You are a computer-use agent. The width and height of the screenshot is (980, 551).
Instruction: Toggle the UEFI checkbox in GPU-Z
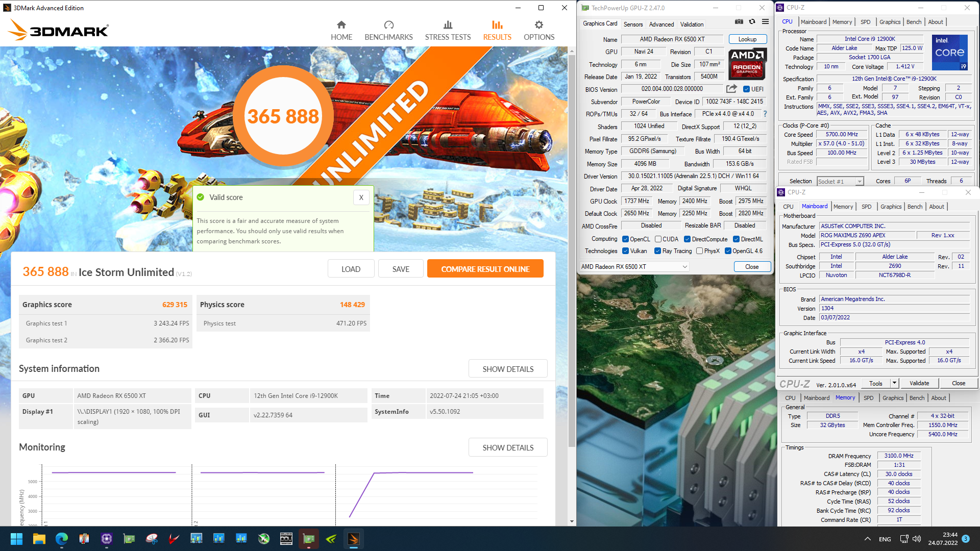(x=746, y=89)
